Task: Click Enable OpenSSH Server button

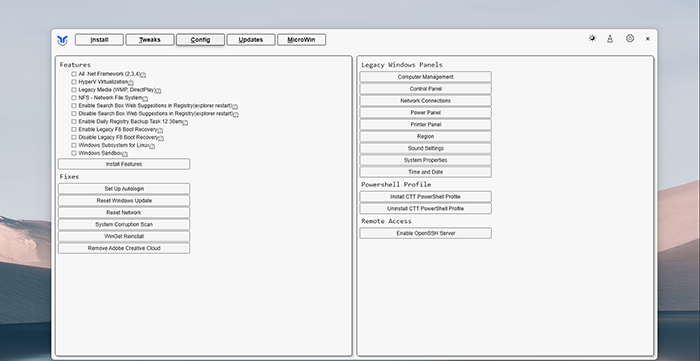Action: pyautogui.click(x=425, y=233)
